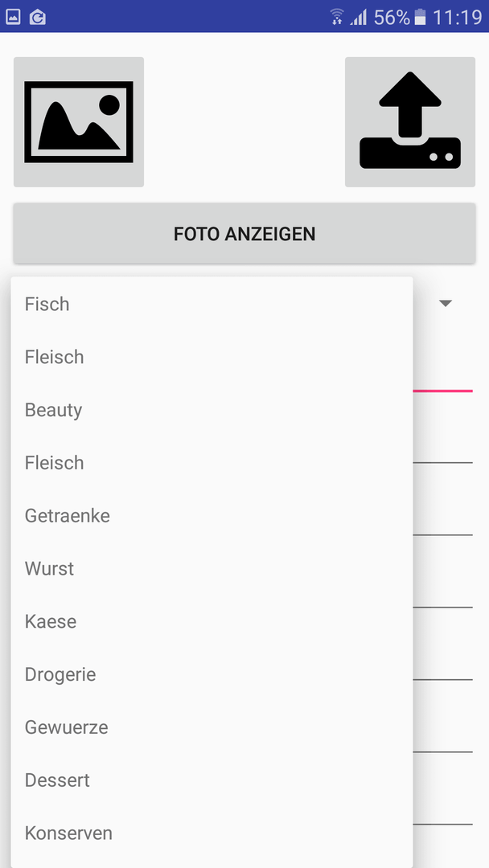Pick the second Fleisch entry below Beauty

212,463
